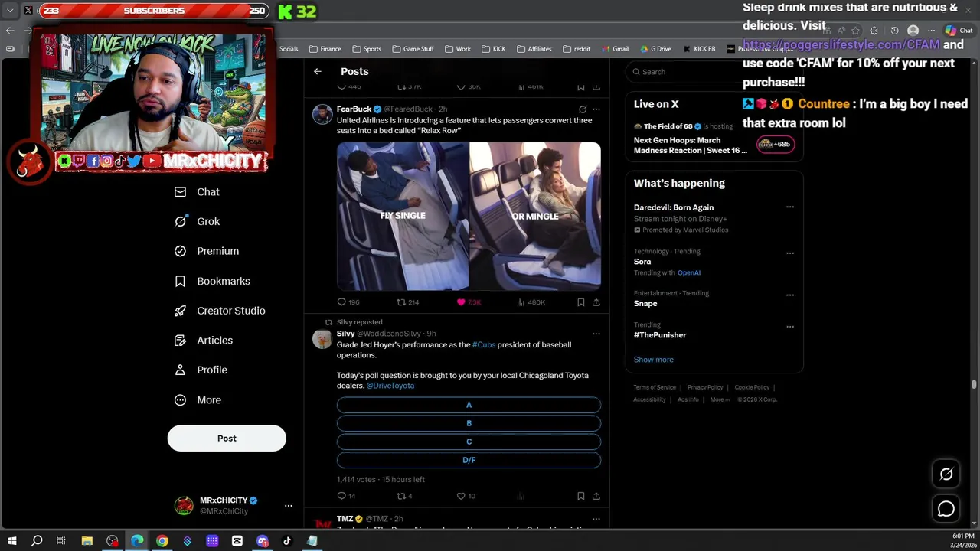The height and width of the screenshot is (551, 980).
Task: Open the OpenAI trending link
Action: tap(689, 272)
